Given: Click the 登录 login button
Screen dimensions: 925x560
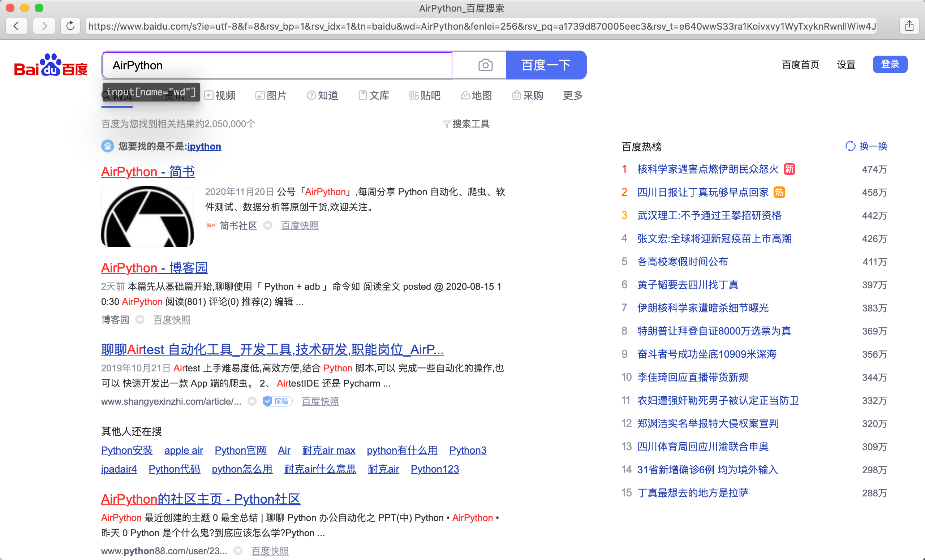Looking at the screenshot, I should (x=890, y=64).
